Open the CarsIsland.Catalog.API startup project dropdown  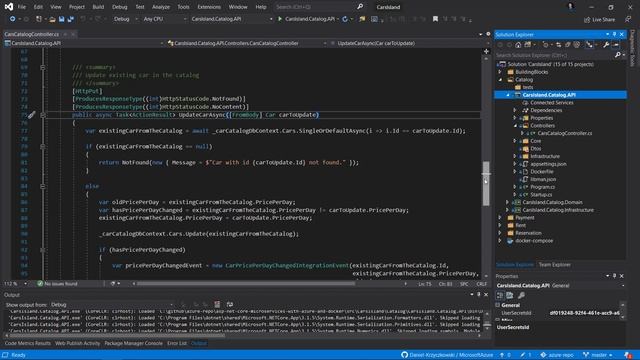click(231, 19)
